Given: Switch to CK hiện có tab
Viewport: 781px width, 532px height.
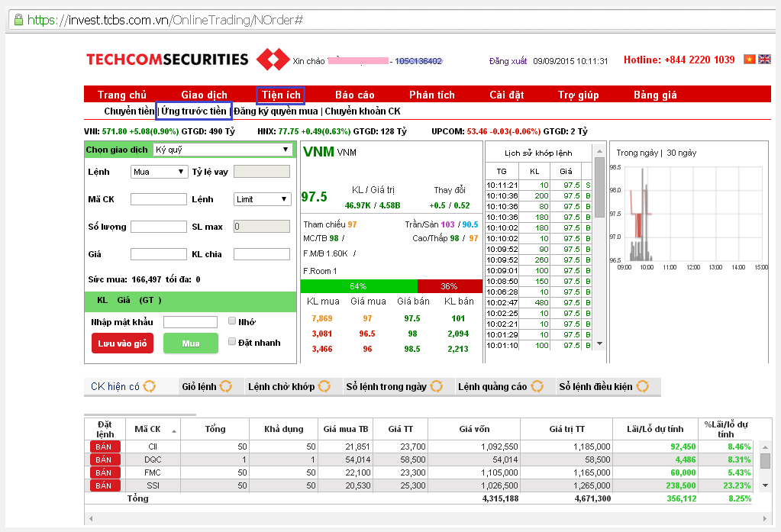Looking at the screenshot, I should tap(115, 386).
